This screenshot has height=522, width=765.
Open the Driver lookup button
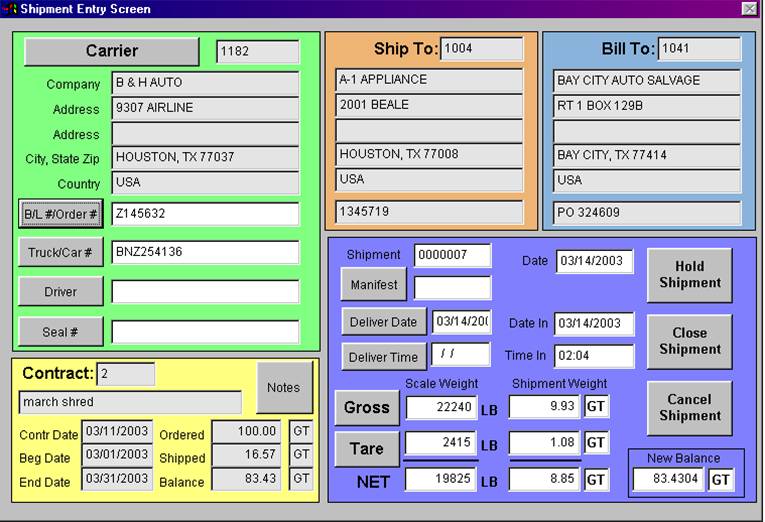(60, 291)
